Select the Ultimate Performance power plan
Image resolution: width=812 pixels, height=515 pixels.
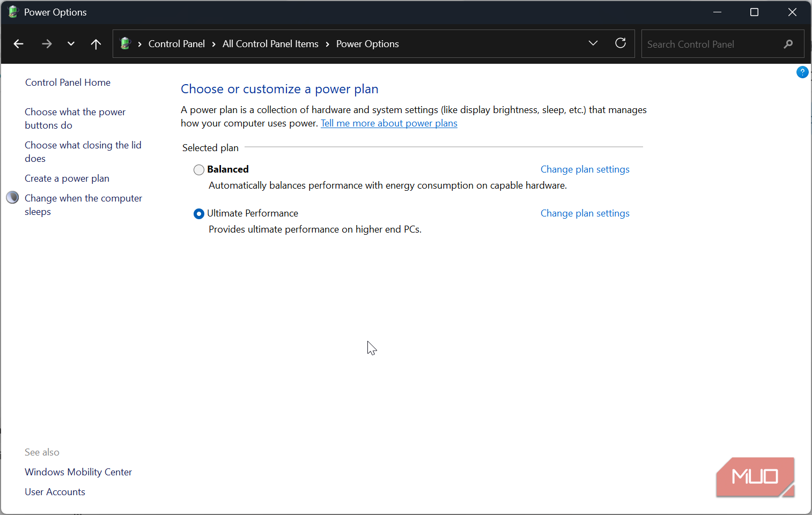click(199, 214)
